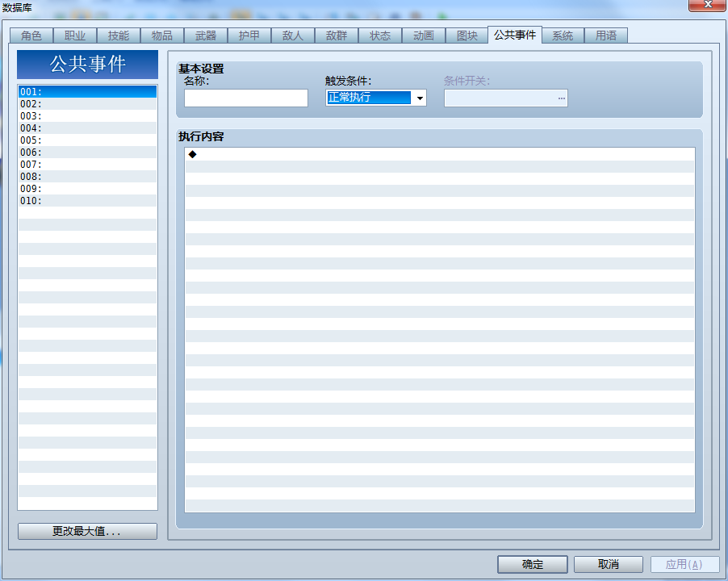The height and width of the screenshot is (581, 728).
Task: Open the 敌人 tab
Action: tap(293, 36)
